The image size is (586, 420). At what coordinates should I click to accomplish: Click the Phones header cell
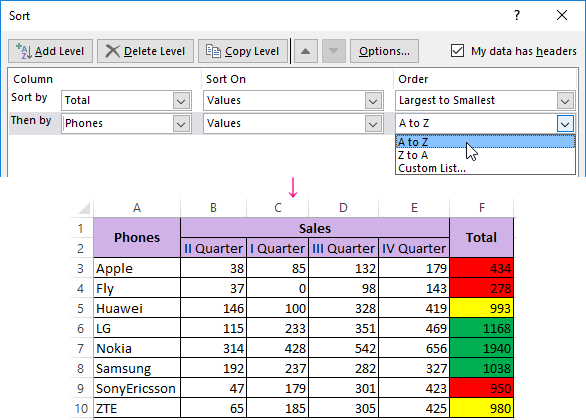click(137, 238)
